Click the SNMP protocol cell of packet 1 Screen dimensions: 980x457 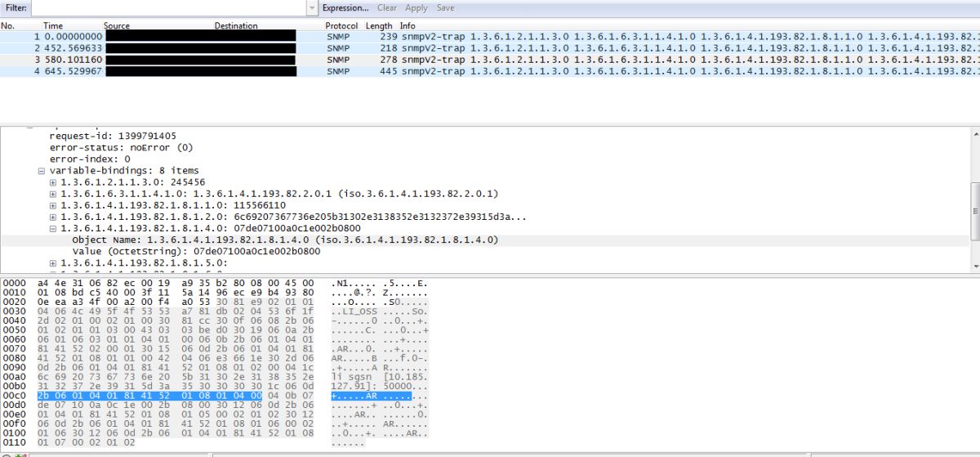(339, 37)
